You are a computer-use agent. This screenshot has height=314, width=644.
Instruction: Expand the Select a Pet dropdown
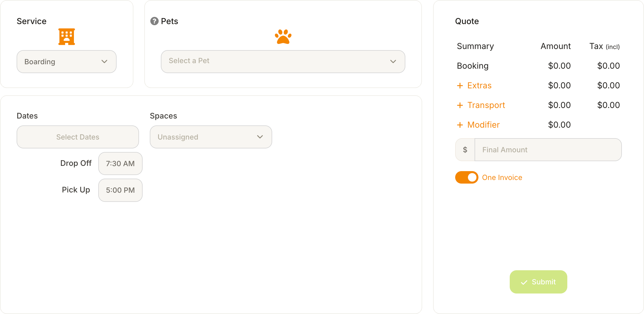283,61
